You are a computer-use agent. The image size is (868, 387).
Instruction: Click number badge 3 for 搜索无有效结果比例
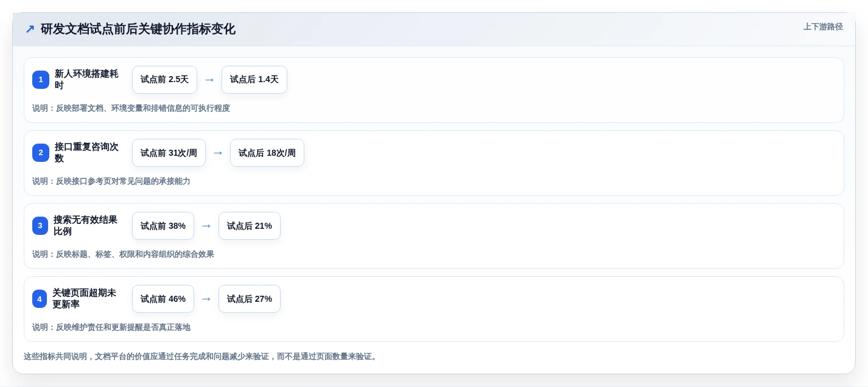[40, 226]
